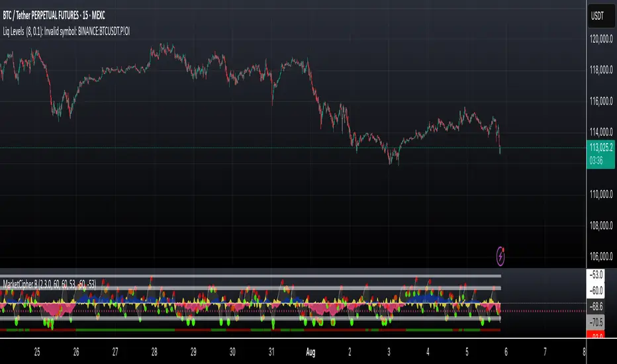The image size is (617, 364).
Task: Click the -70.5 indicator value label
Action: pyautogui.click(x=600, y=324)
